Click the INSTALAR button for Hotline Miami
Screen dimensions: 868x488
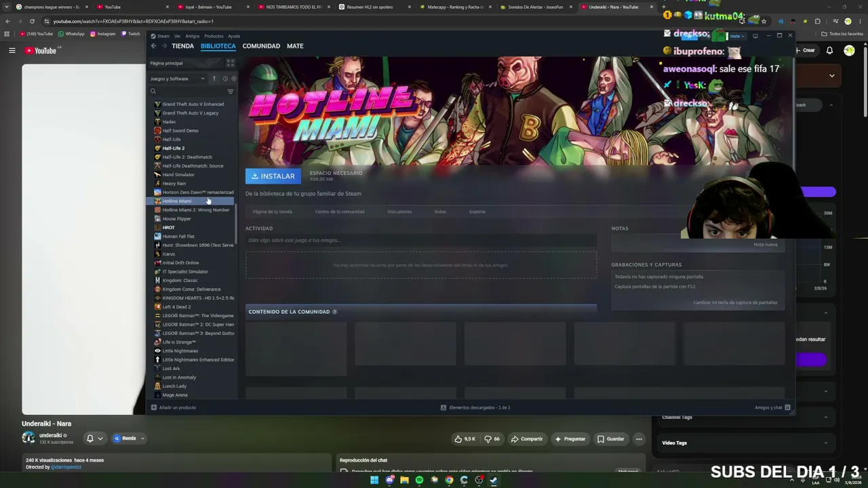(x=273, y=176)
